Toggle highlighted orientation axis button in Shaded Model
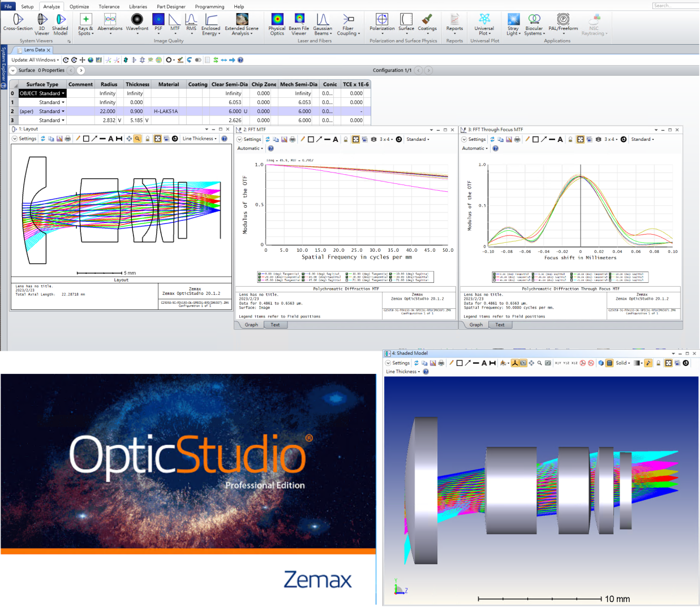 pyautogui.click(x=515, y=363)
